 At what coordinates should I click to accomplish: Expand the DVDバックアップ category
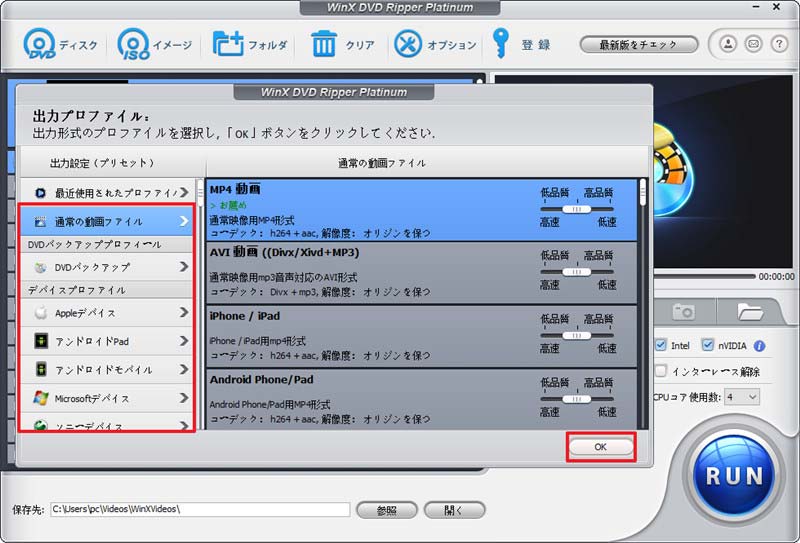(106, 267)
